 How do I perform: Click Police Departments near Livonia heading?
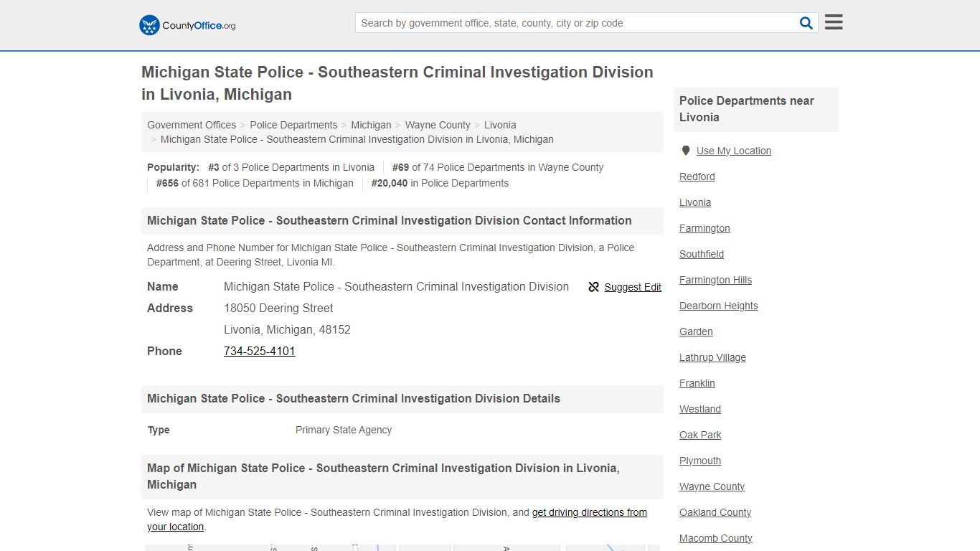tap(747, 109)
